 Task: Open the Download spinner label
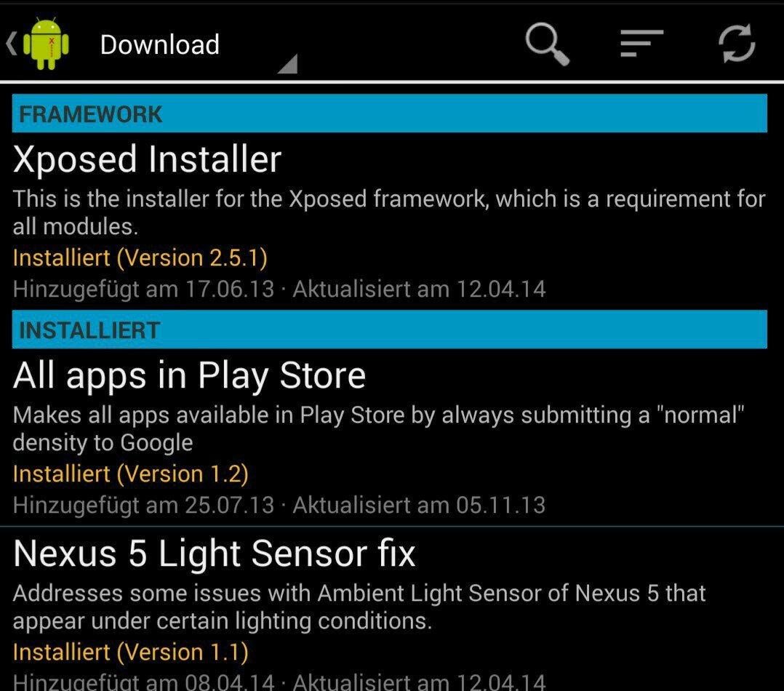(x=159, y=44)
